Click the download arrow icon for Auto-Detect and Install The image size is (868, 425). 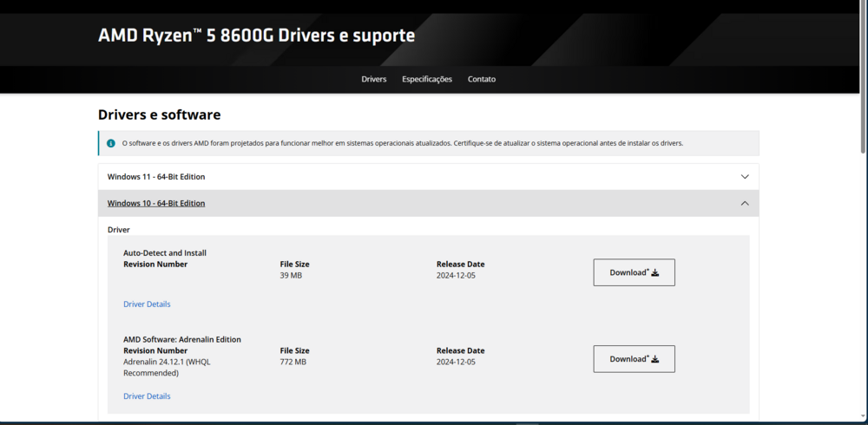tap(655, 272)
